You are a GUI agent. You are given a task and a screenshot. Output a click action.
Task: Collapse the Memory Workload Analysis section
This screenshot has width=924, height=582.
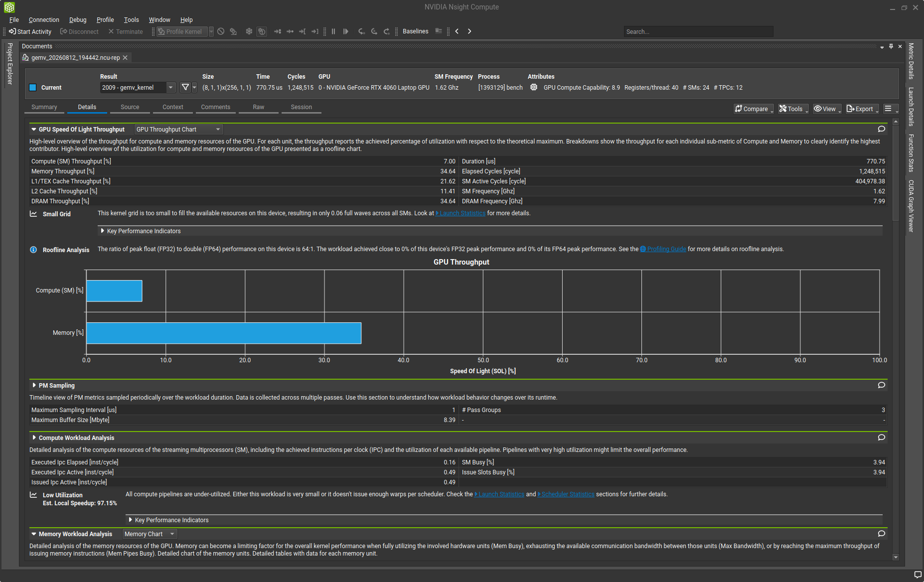[34, 534]
